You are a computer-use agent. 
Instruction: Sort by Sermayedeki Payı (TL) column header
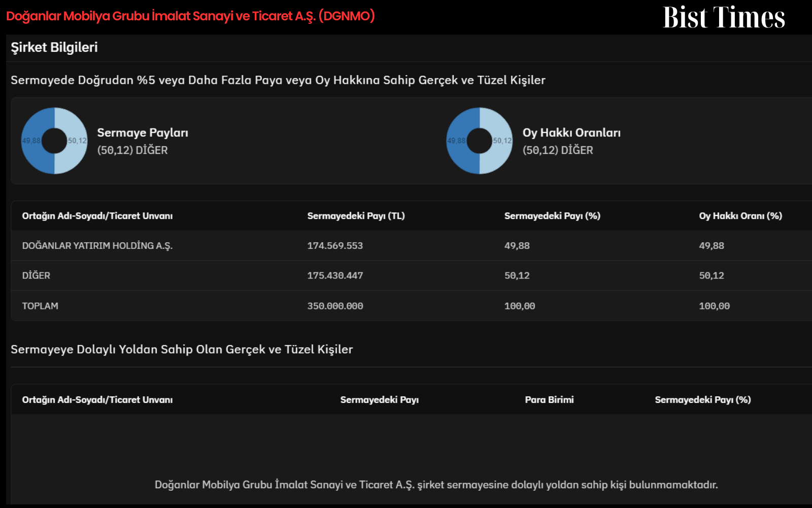[x=356, y=216]
